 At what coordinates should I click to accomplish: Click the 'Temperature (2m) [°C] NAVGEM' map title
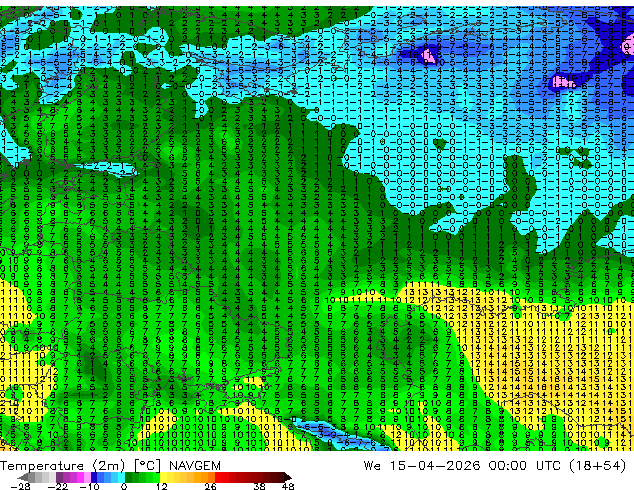[x=110, y=466]
